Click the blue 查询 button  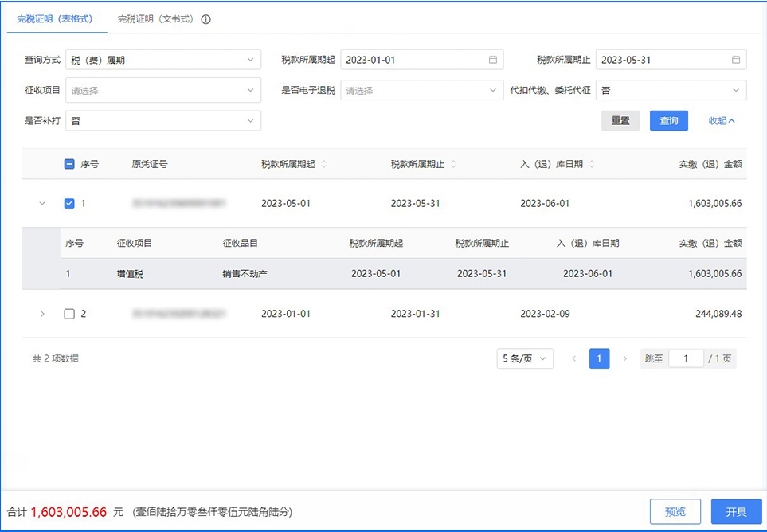[668, 121]
